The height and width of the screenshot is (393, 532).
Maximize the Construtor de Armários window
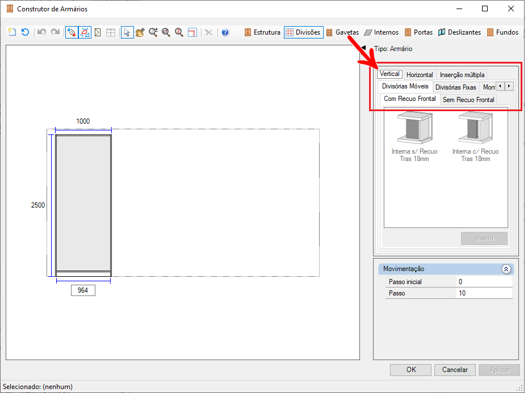coord(485,9)
